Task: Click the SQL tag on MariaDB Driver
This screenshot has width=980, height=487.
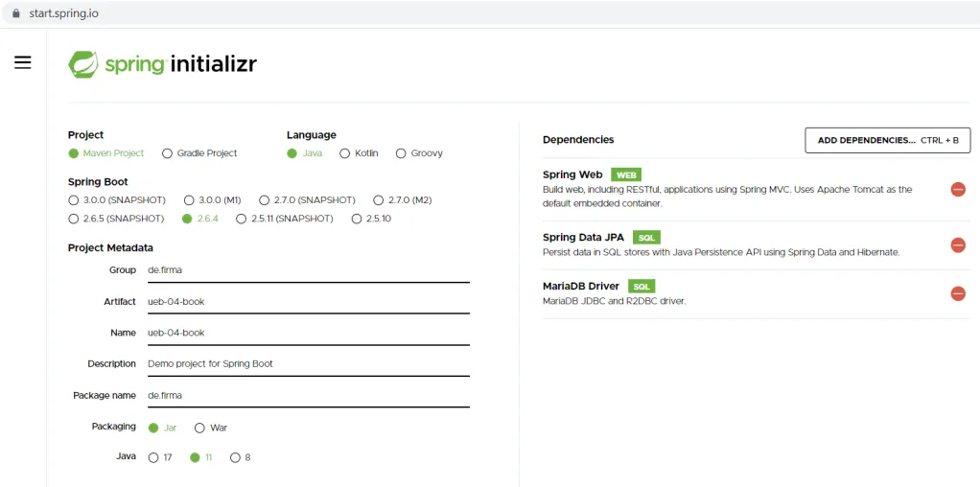Action: click(x=642, y=287)
